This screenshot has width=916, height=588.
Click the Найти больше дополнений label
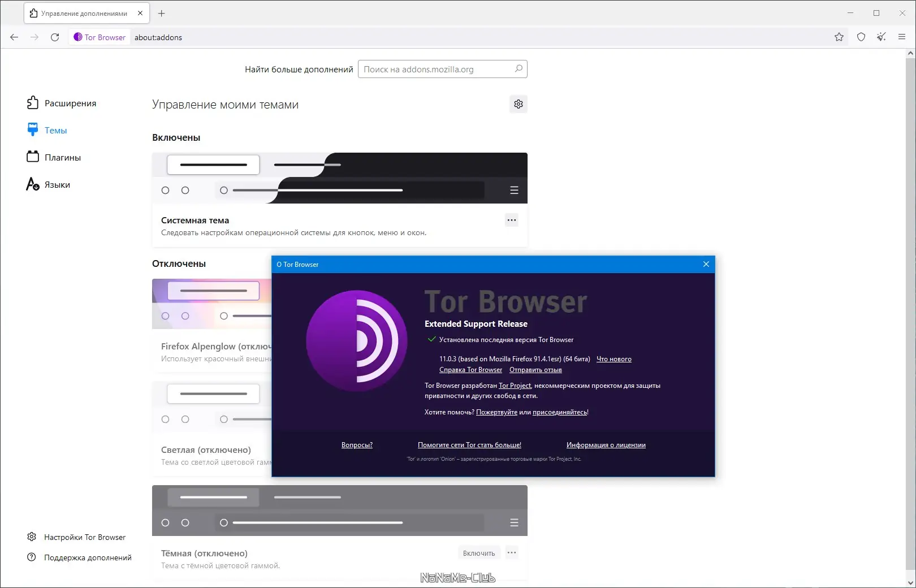(299, 70)
